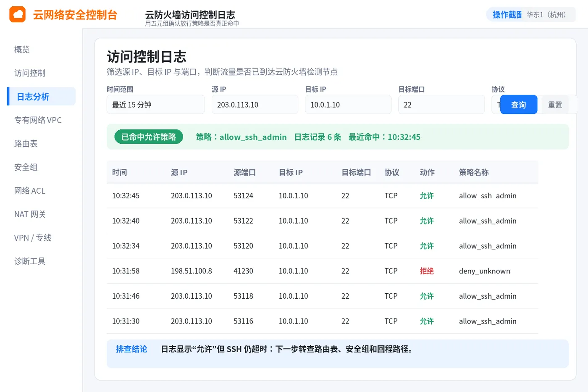This screenshot has width=588, height=392.
Task: Click source IP 198.51.100.8
Action: pos(192,271)
